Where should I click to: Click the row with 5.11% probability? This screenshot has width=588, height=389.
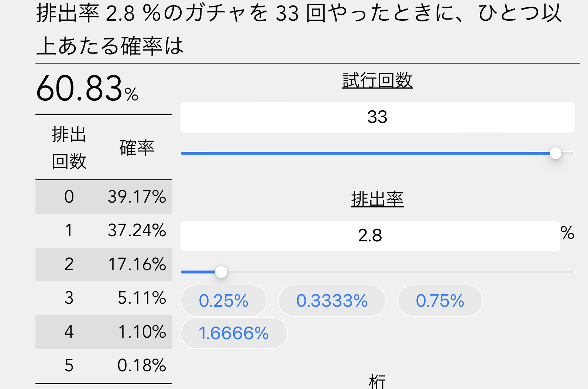[103, 298]
